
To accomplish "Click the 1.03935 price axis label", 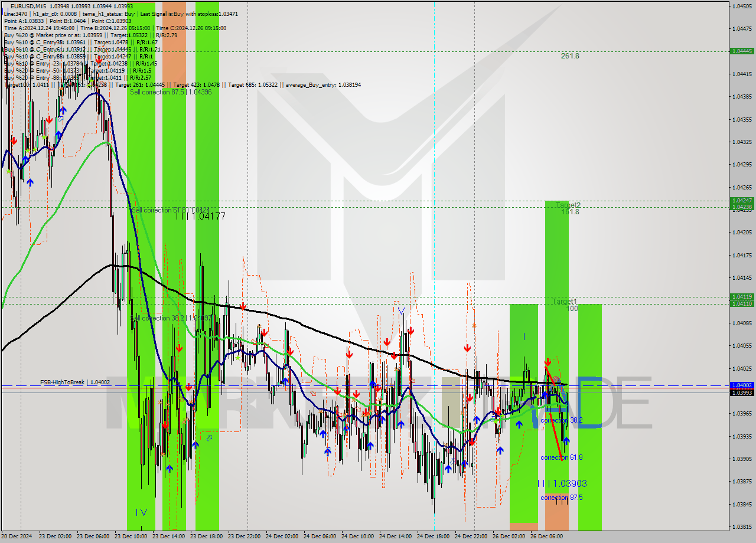I will (x=742, y=436).
